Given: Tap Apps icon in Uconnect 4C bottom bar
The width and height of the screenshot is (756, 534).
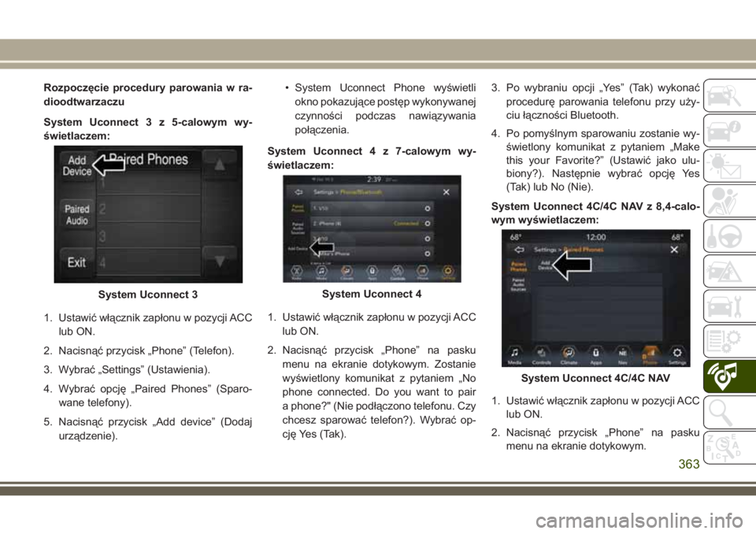Looking at the screenshot, I should pos(596,355).
